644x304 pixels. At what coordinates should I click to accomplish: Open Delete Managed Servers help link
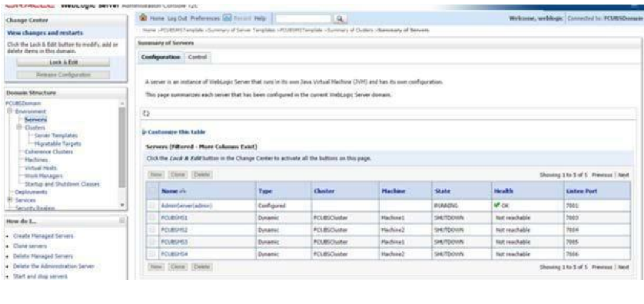(43, 256)
